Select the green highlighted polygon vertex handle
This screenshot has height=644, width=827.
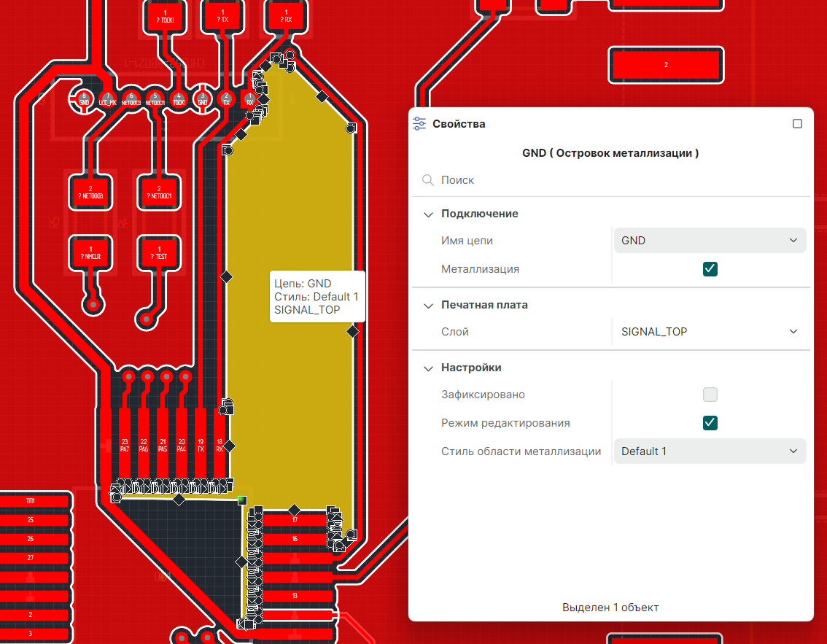tap(242, 500)
